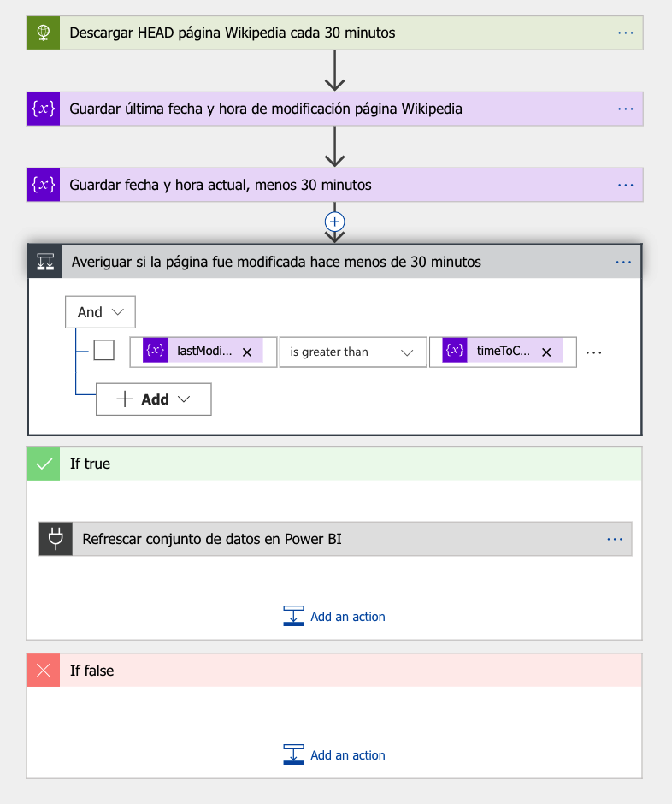Open the ellipsis menu on the Wikipedia trigger
Screen dimensions: 672x804
(x=624, y=33)
